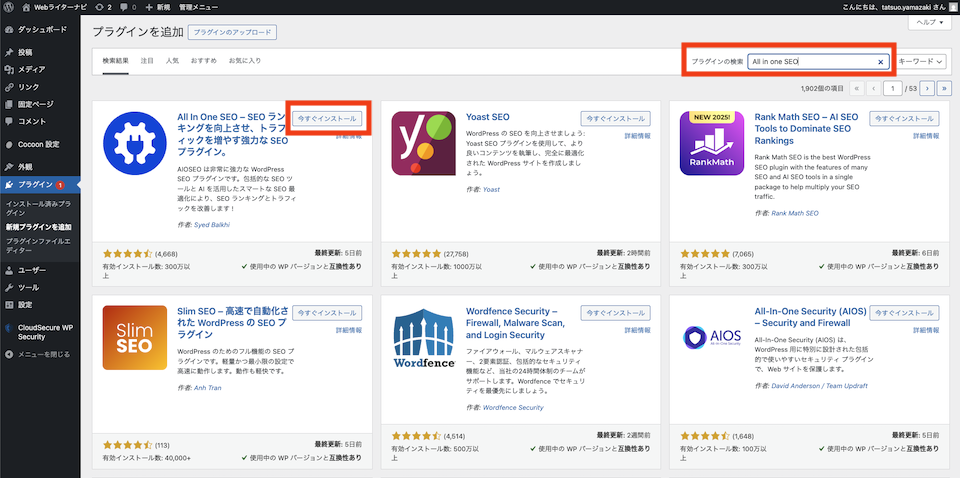Image resolution: width=960 pixels, height=478 pixels.
Task: Select the 検索結果 tab
Action: pos(115,61)
